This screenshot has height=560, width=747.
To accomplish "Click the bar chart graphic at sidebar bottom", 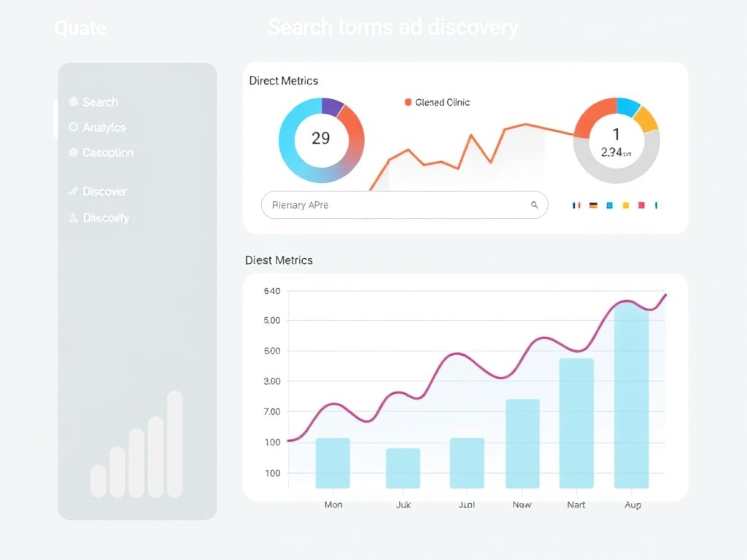I will [137, 445].
